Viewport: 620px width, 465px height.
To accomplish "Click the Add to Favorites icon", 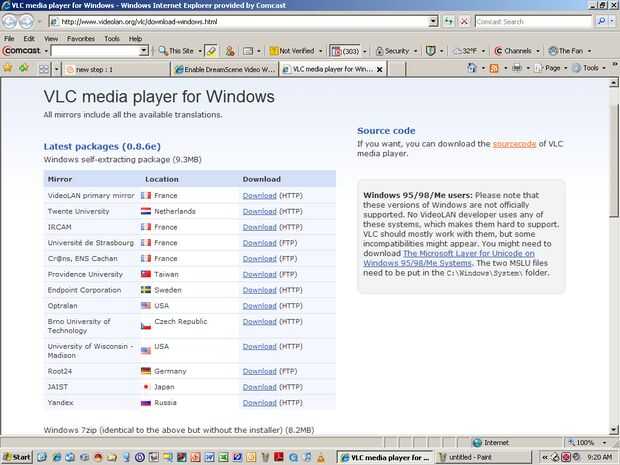I will (x=24, y=68).
